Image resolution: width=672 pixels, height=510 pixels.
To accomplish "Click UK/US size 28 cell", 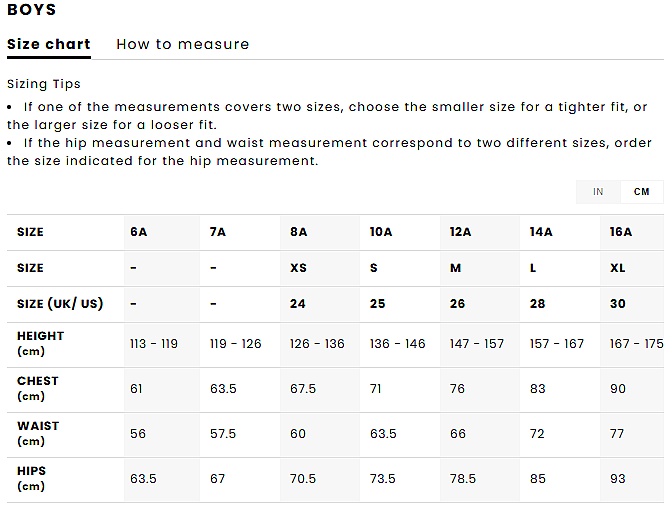I will click(537, 304).
